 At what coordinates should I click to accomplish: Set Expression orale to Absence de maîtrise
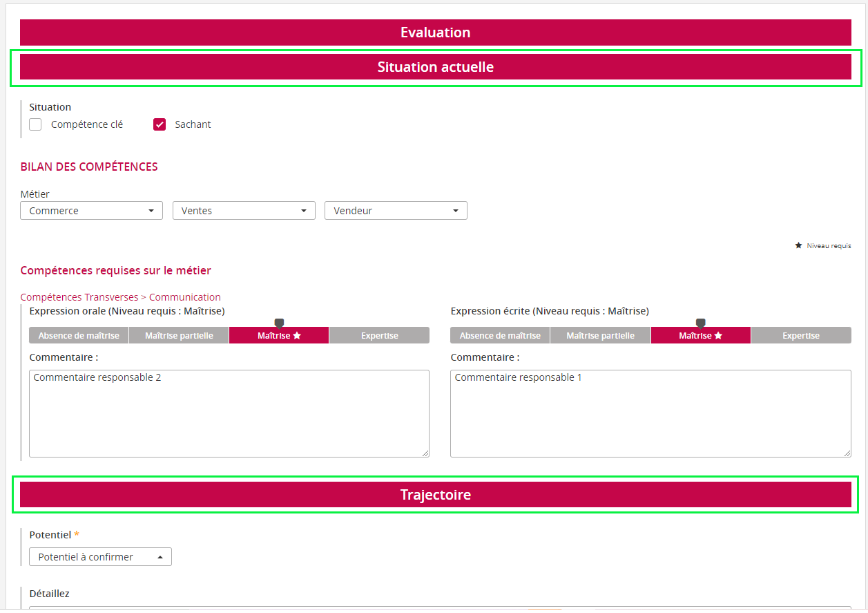point(79,335)
